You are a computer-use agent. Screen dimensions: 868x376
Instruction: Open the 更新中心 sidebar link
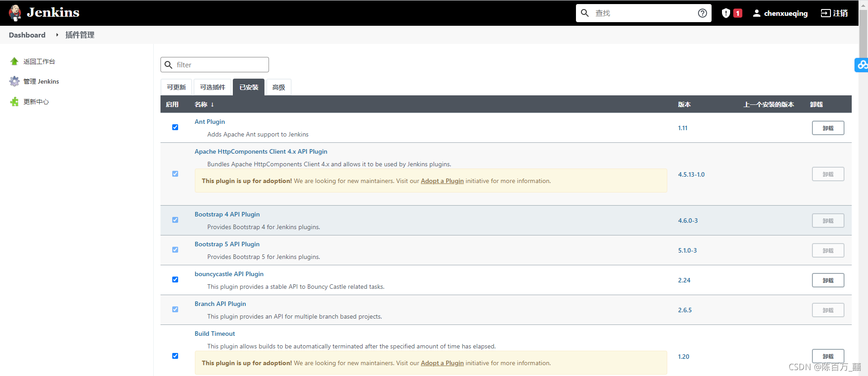pyautogui.click(x=36, y=102)
